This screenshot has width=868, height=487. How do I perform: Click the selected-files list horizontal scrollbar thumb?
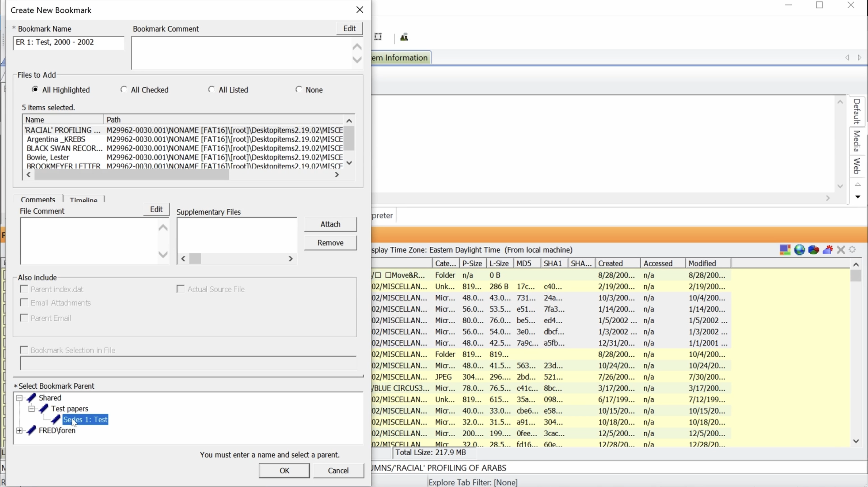point(131,175)
